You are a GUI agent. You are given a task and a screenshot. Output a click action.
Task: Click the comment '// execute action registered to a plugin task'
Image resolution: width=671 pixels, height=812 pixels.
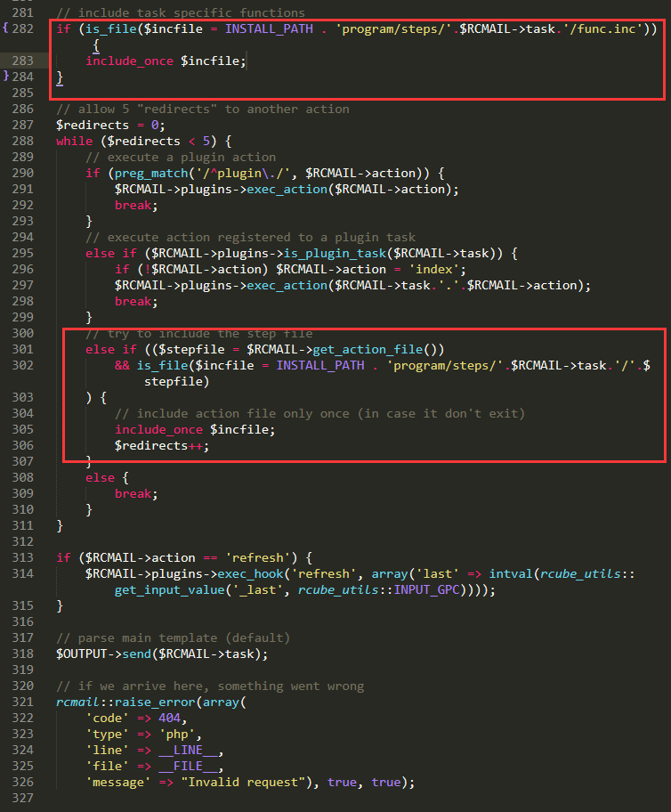[x=251, y=237]
